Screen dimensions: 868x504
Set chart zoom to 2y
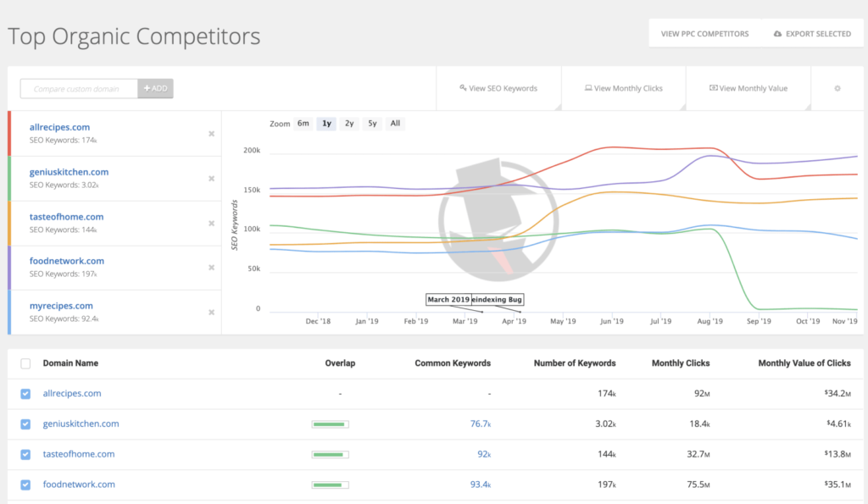[349, 124]
